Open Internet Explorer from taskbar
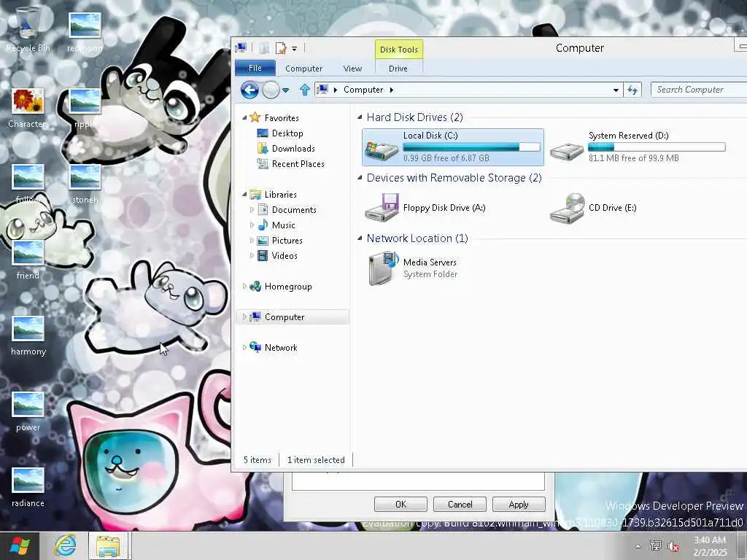Screen dimensions: 747x560 (65, 545)
